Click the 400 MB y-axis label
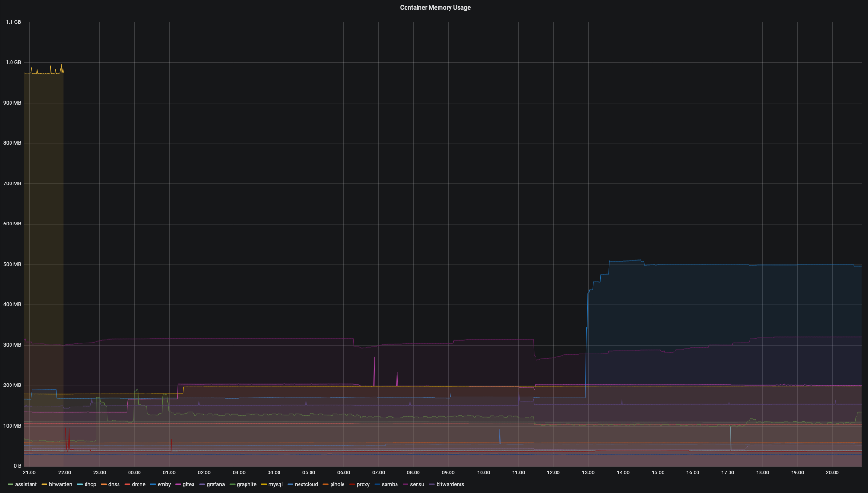The image size is (868, 493). pyautogui.click(x=12, y=304)
